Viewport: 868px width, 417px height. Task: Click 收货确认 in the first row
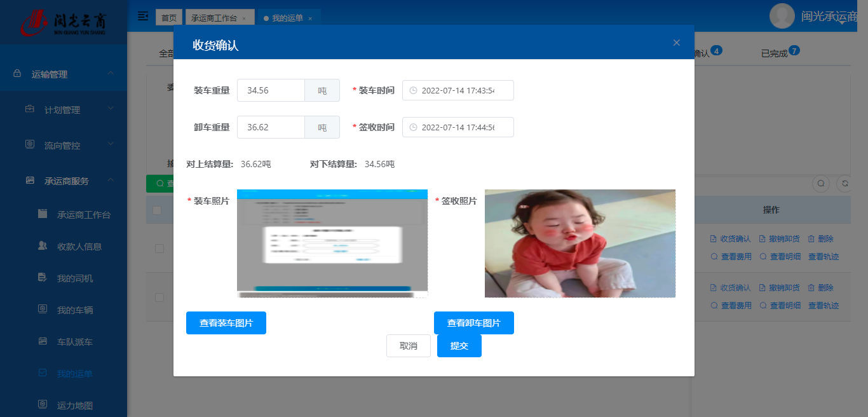[x=730, y=239]
